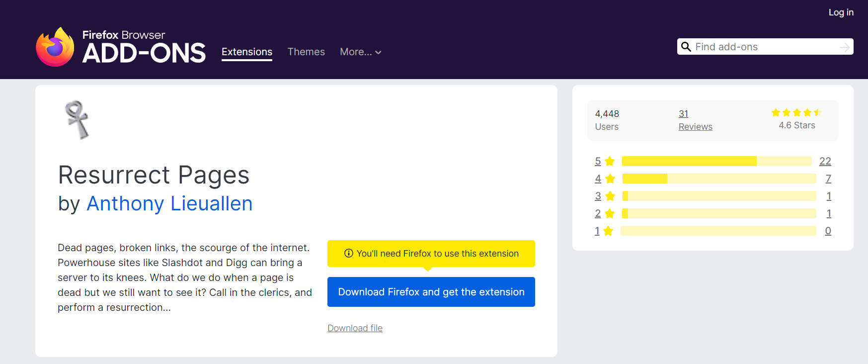Click the star beside the 1 rating
The height and width of the screenshot is (364, 868).
coord(608,231)
